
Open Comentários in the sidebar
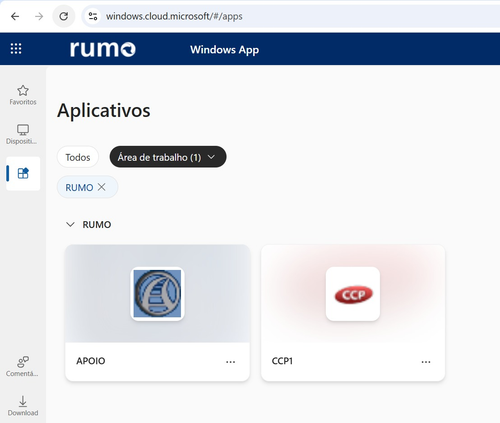coord(23,366)
